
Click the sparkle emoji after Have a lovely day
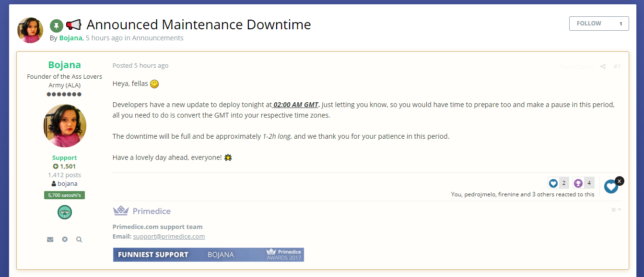(228, 157)
